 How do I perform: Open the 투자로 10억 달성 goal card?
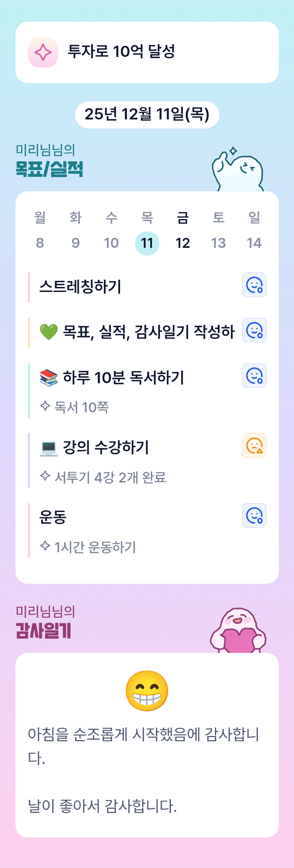pos(147,52)
